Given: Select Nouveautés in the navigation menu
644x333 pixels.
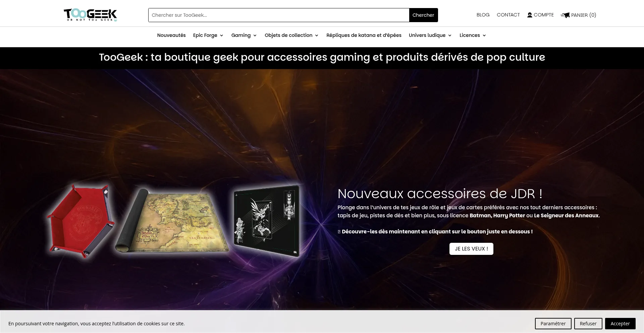Looking at the screenshot, I should pyautogui.click(x=171, y=35).
